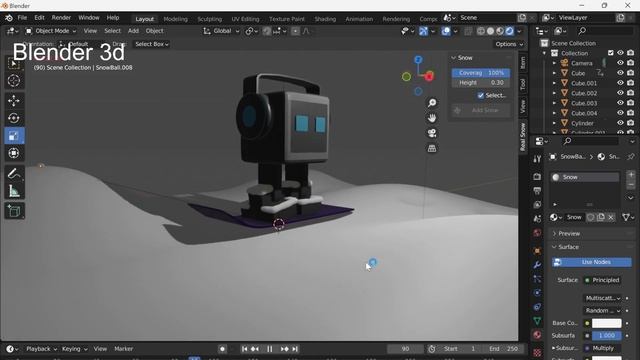Jump to timeline end
Screen dimensions: 640x360
tap(295, 349)
